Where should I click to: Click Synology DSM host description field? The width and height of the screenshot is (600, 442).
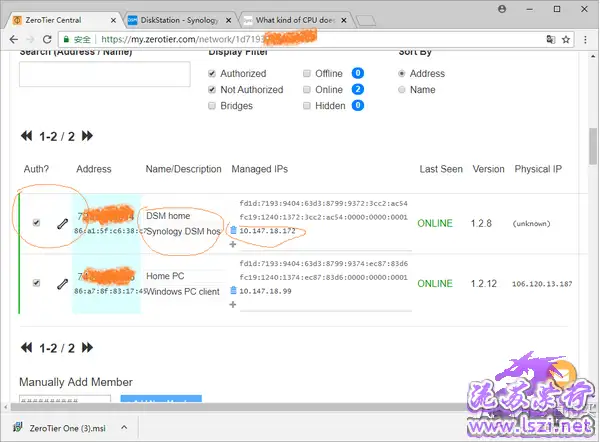pos(183,232)
